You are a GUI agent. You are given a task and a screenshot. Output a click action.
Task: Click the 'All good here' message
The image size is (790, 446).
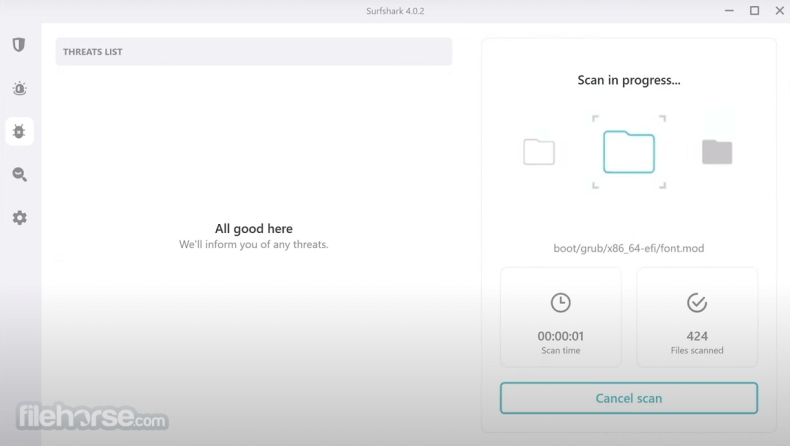point(254,229)
